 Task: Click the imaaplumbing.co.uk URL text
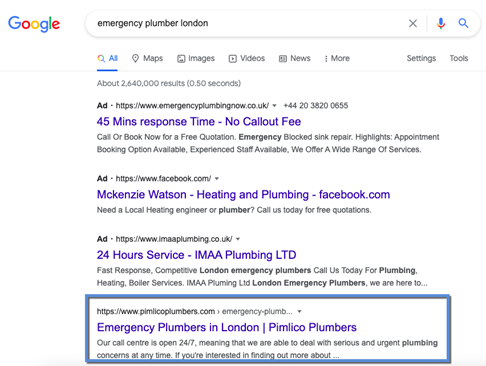coord(174,239)
